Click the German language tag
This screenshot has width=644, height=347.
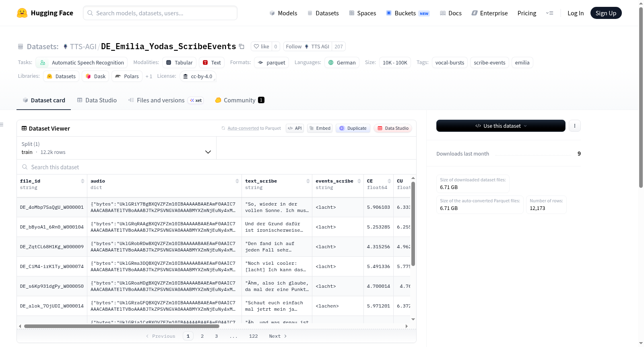[x=342, y=62]
